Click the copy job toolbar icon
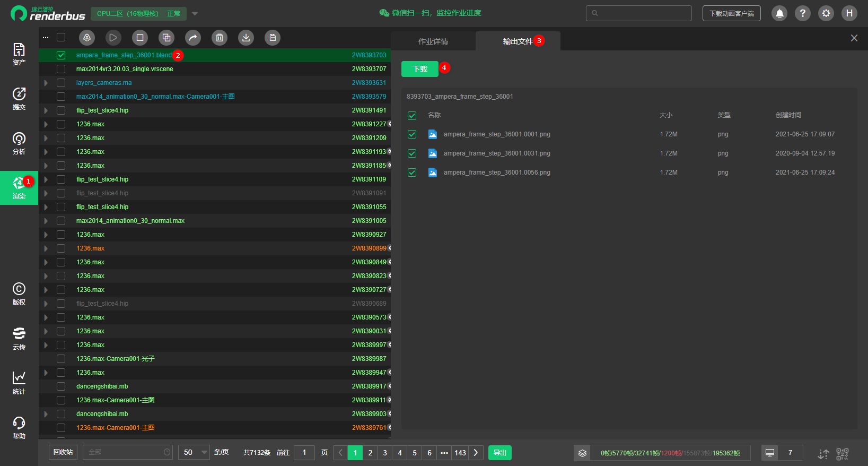The width and height of the screenshot is (868, 466). (x=166, y=38)
